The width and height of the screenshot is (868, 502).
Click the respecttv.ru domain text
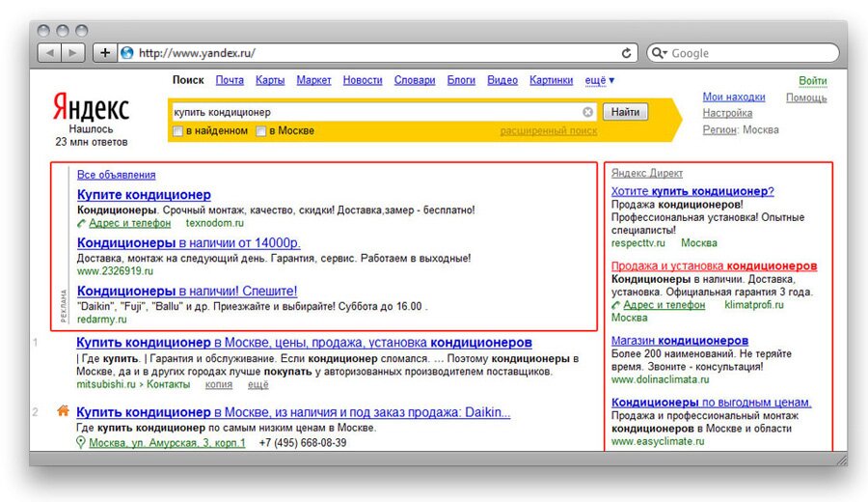click(x=638, y=242)
